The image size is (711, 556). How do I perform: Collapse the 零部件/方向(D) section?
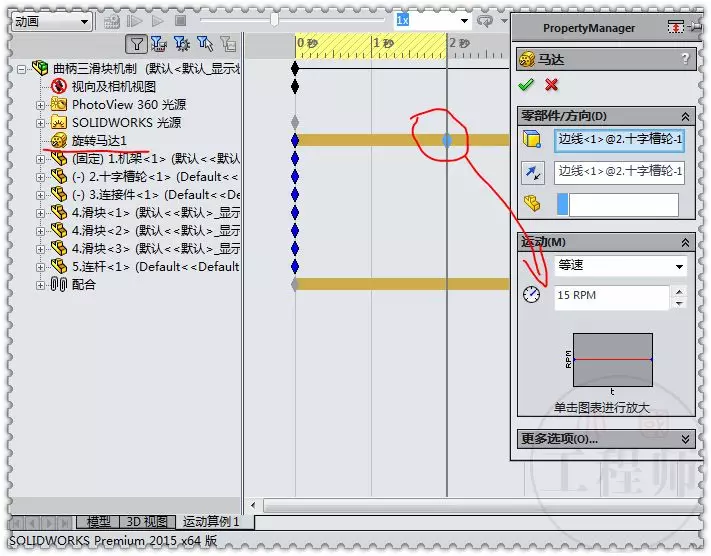[685, 117]
